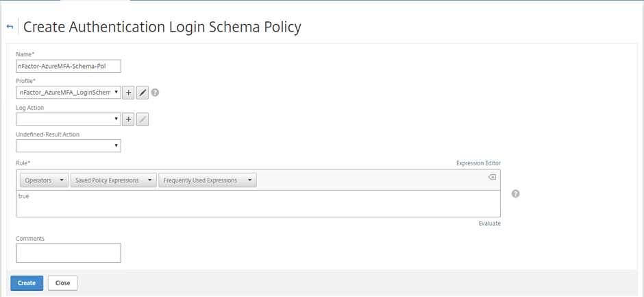This screenshot has height=297, width=644.
Task: Open the Profile dropdown list
Action: 69,93
